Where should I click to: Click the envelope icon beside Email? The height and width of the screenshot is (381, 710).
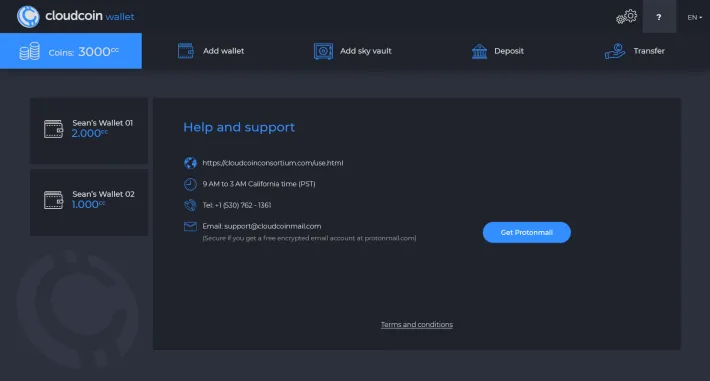tap(190, 226)
